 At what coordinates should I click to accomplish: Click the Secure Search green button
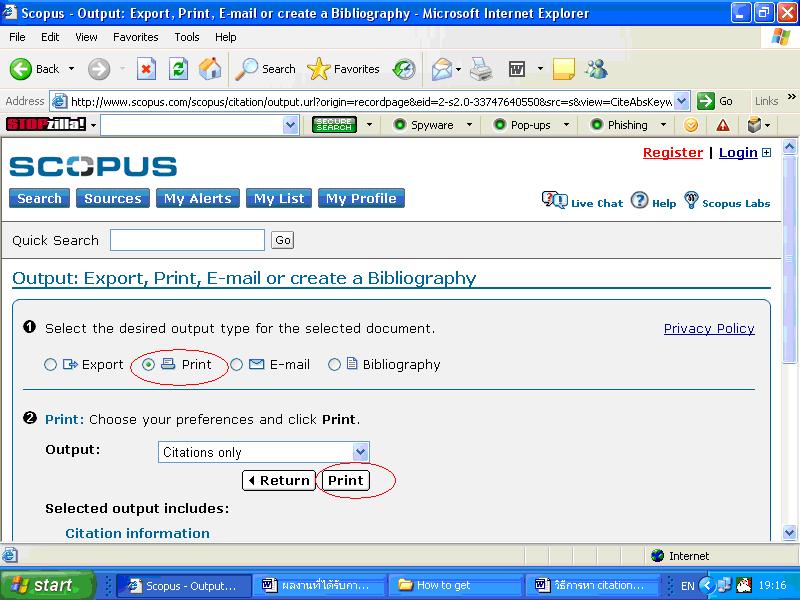click(x=334, y=124)
